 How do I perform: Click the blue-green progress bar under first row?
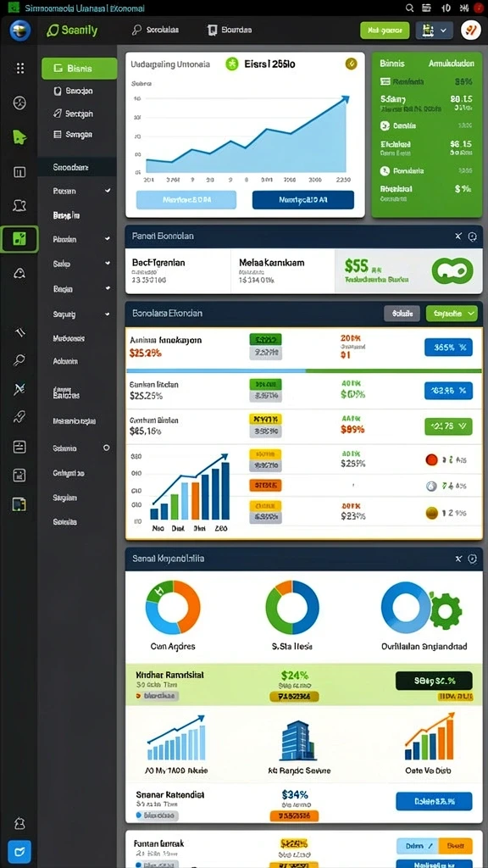[304, 370]
